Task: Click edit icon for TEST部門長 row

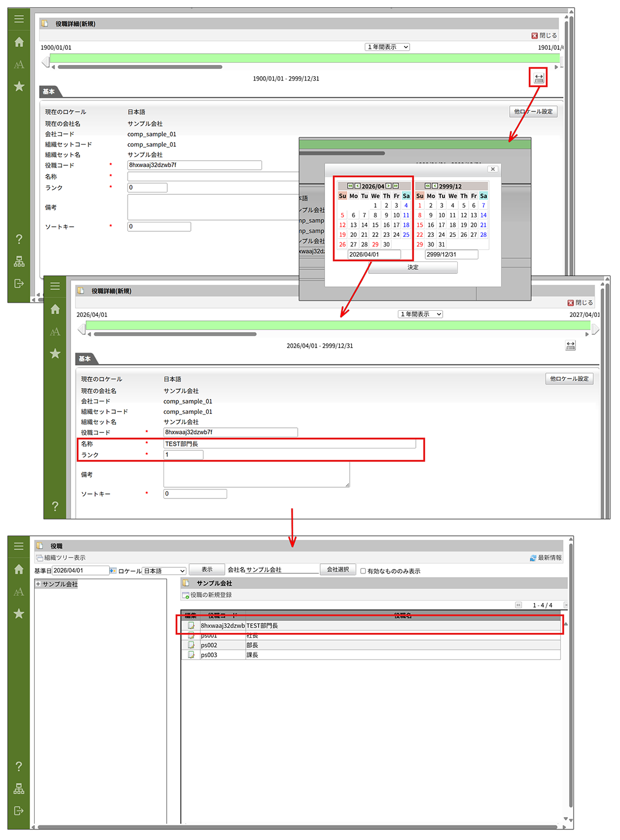Action: [191, 626]
